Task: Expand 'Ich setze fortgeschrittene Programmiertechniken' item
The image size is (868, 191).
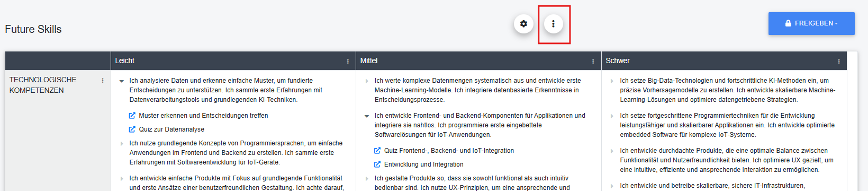Action: [612, 116]
